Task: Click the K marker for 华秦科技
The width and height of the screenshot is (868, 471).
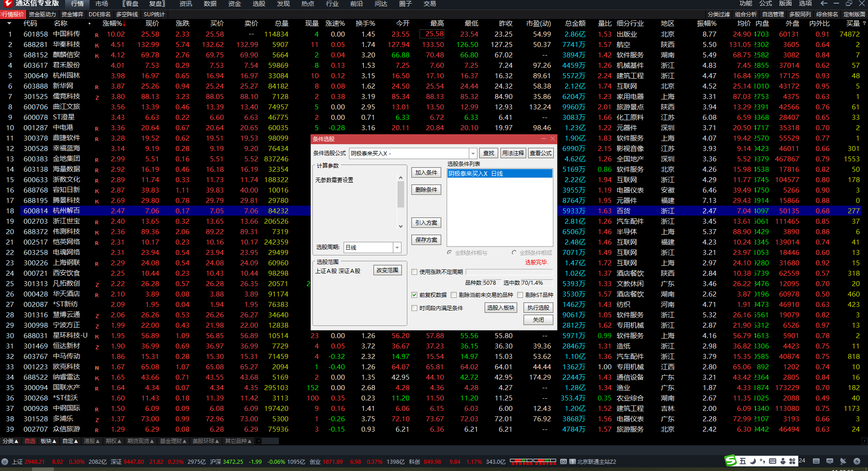Action: [x=97, y=45]
